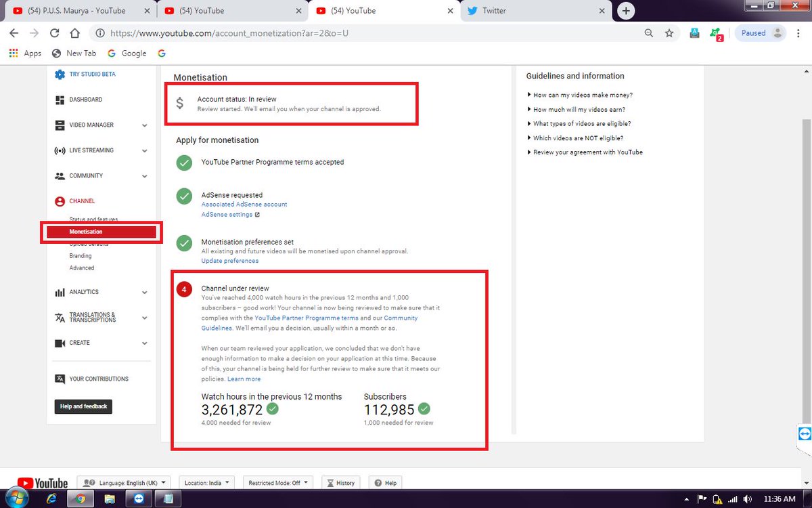
Task: Expand What types of videos are eligible?
Action: pos(579,123)
